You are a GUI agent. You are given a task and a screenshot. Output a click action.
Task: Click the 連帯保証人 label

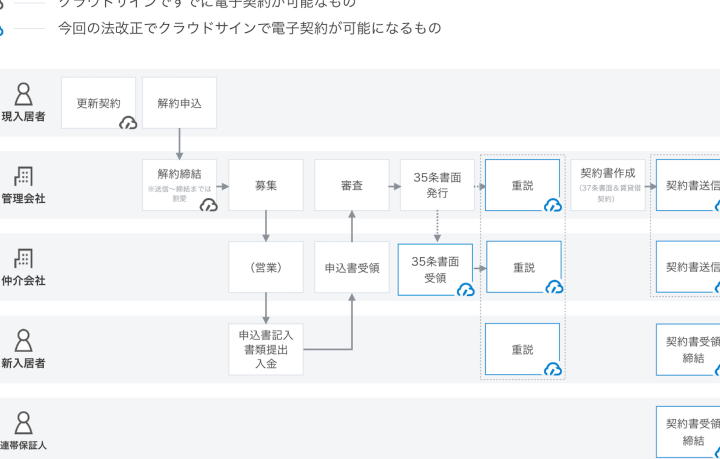23,445
